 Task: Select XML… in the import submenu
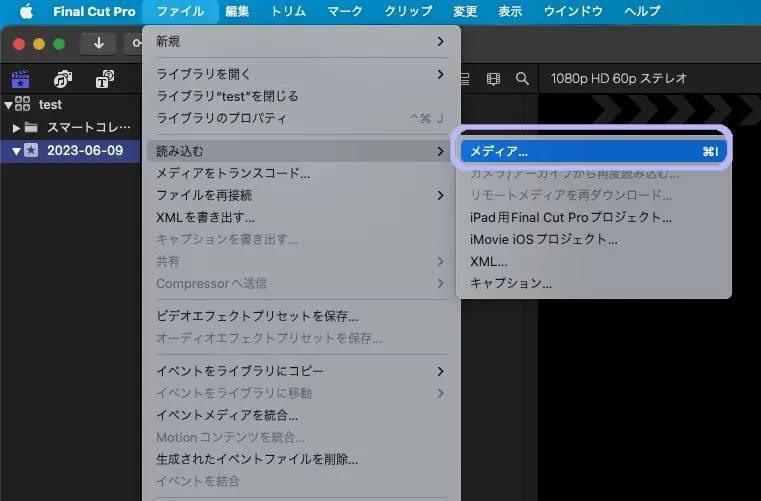coord(594,261)
